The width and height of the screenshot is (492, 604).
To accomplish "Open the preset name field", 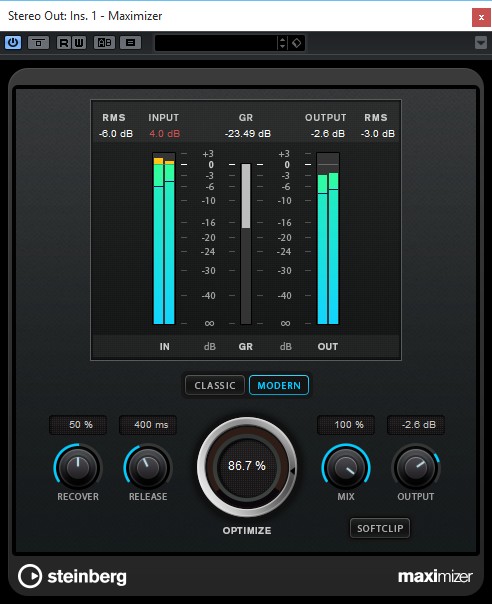I will [x=215, y=43].
